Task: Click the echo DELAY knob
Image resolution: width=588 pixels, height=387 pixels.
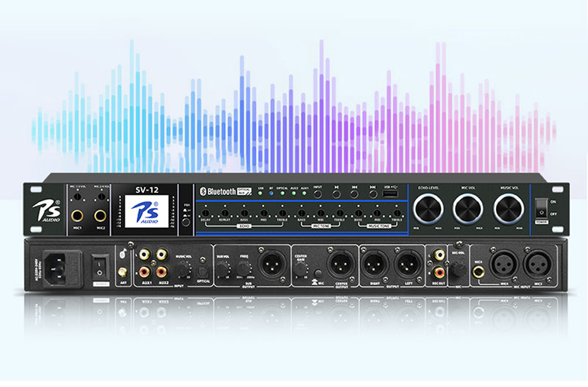Action: [x=206, y=212]
